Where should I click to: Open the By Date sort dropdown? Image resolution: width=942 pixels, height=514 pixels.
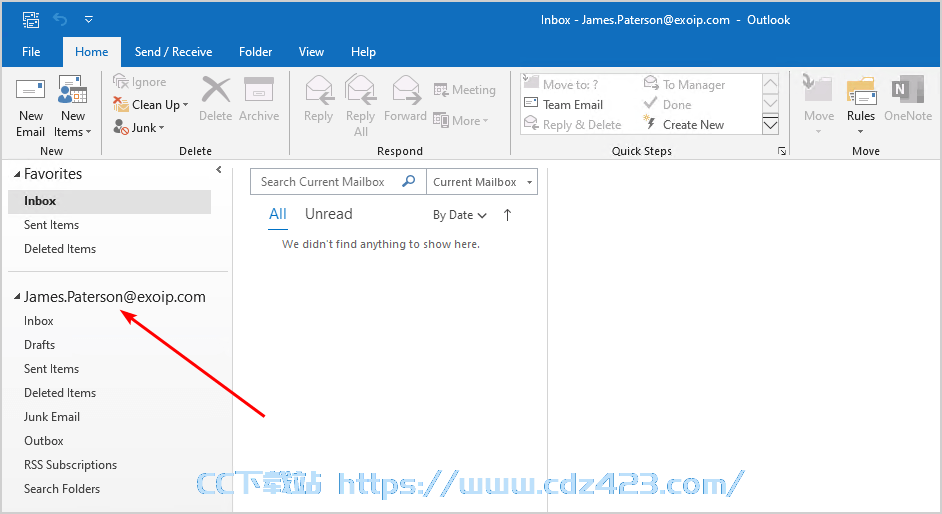click(460, 215)
